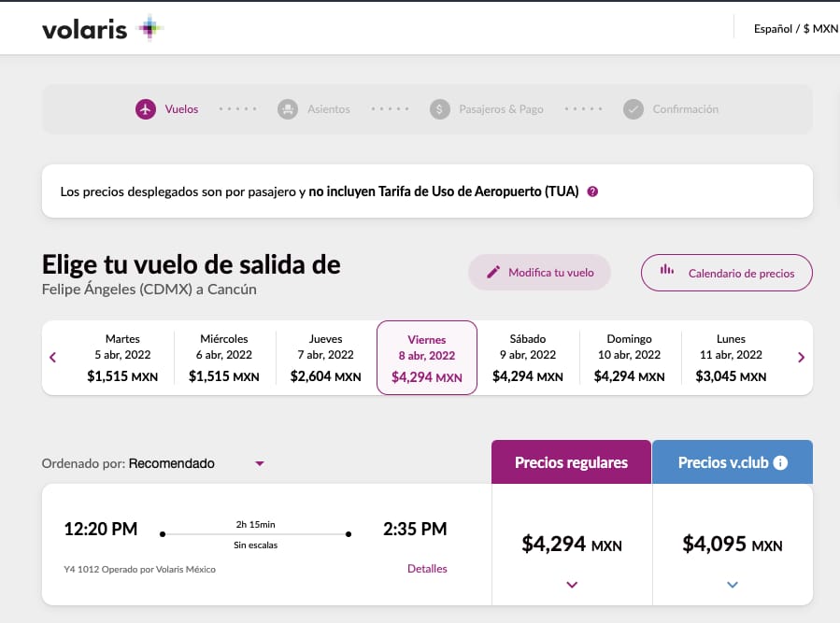Click the Vuelos airplane step icon
840x623 pixels.
[145, 109]
